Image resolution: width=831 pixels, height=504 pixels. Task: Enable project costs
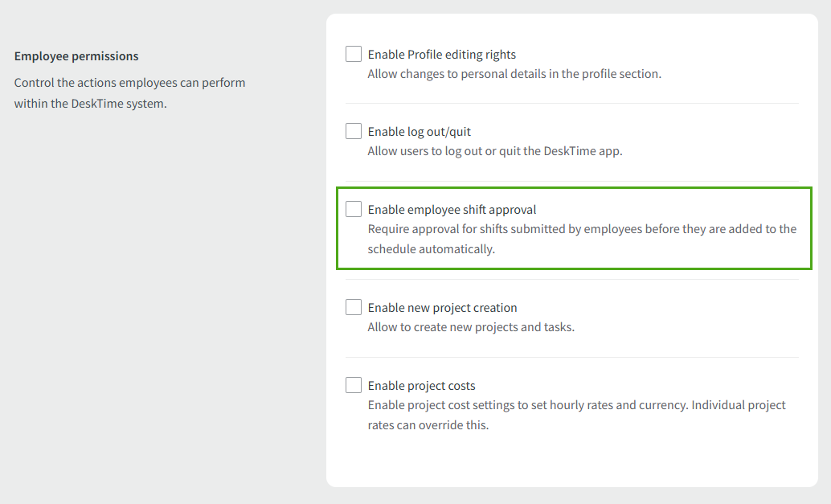point(354,384)
